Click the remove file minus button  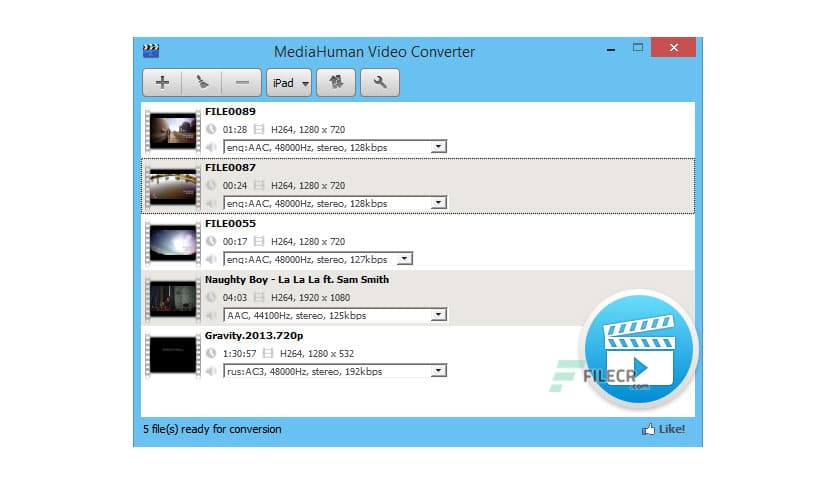tap(242, 83)
